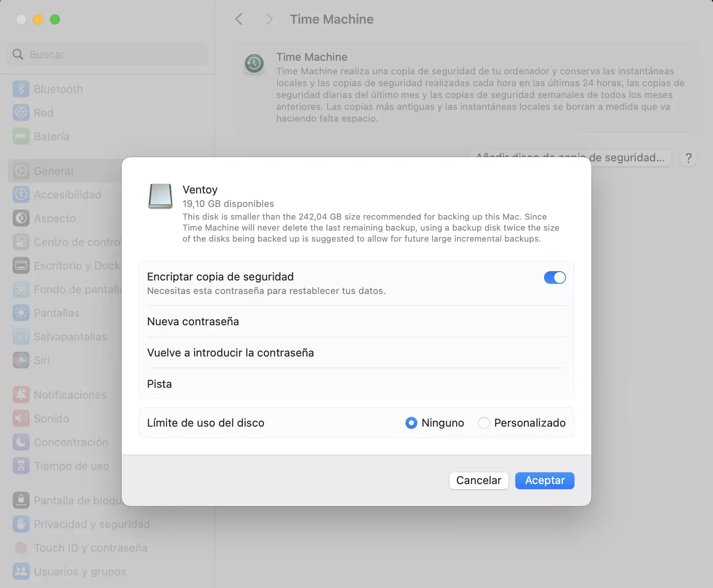This screenshot has height=588, width=713.
Task: Click the Ventoy disk drive icon
Action: click(161, 196)
